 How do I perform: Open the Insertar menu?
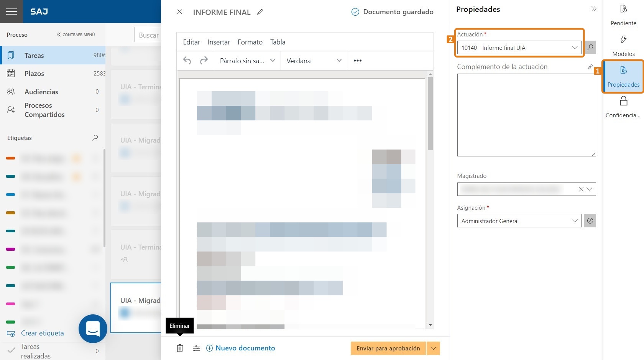pos(219,42)
